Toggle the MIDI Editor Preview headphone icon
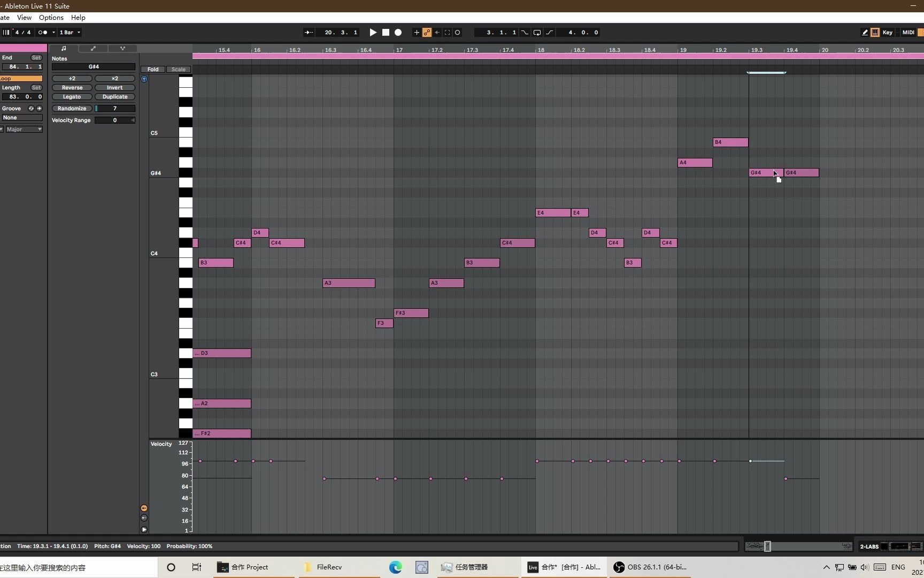Viewport: 924px width, 578px height. tap(144, 79)
